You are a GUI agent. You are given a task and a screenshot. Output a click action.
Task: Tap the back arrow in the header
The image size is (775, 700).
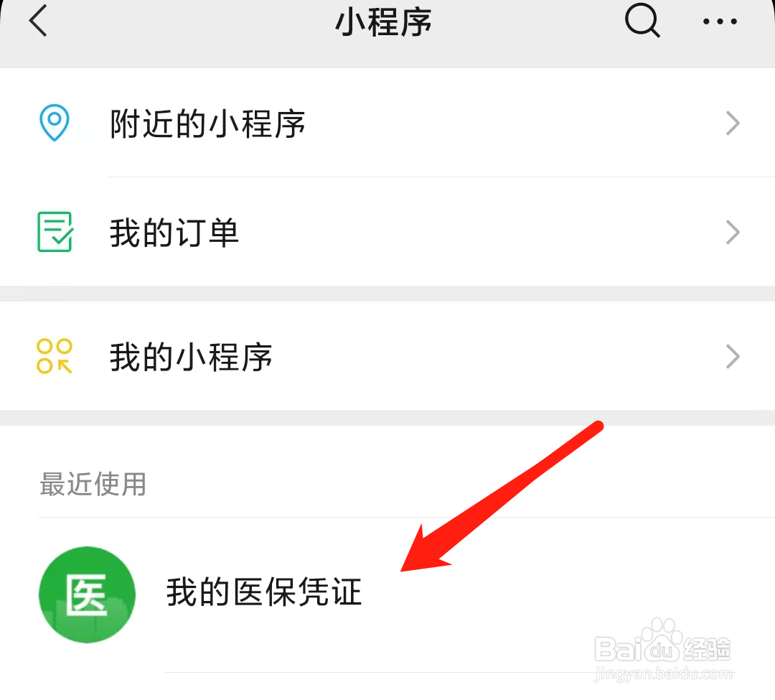tap(38, 21)
